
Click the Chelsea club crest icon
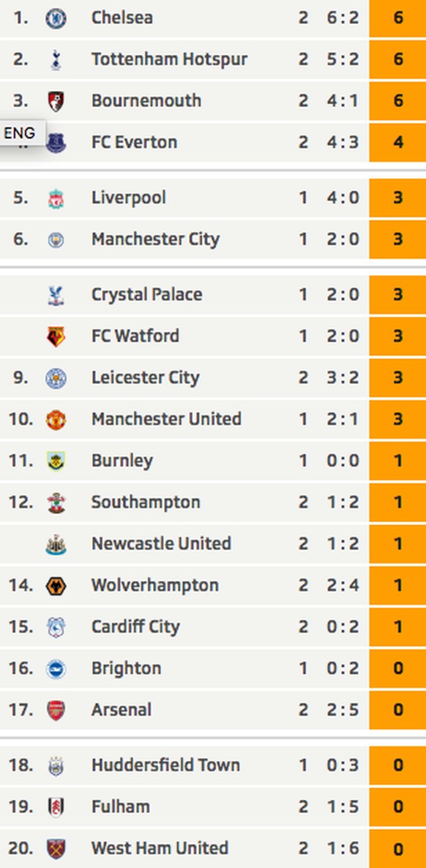[56, 18]
